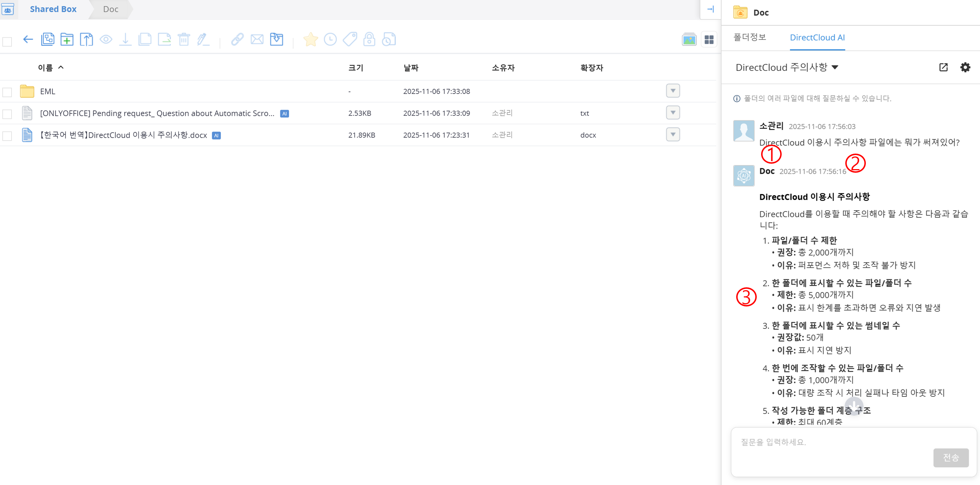Click the back arrow in toolbar

pos(28,39)
